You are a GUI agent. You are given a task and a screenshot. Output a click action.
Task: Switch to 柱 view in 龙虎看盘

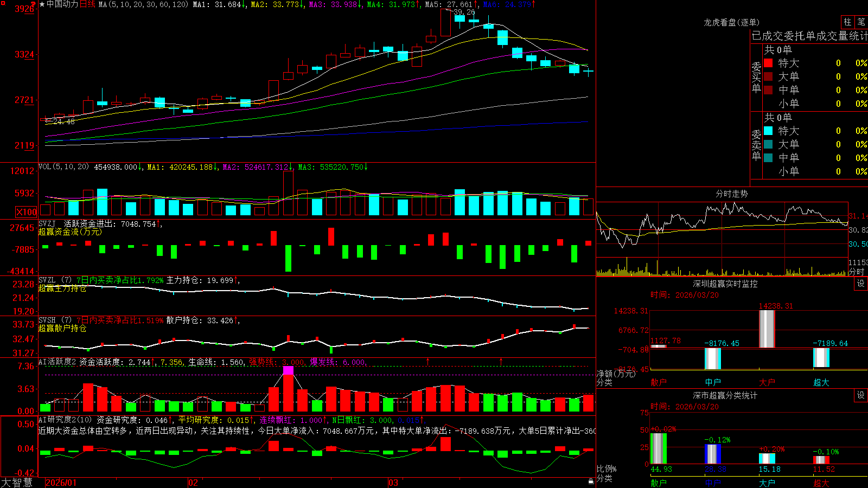[847, 22]
